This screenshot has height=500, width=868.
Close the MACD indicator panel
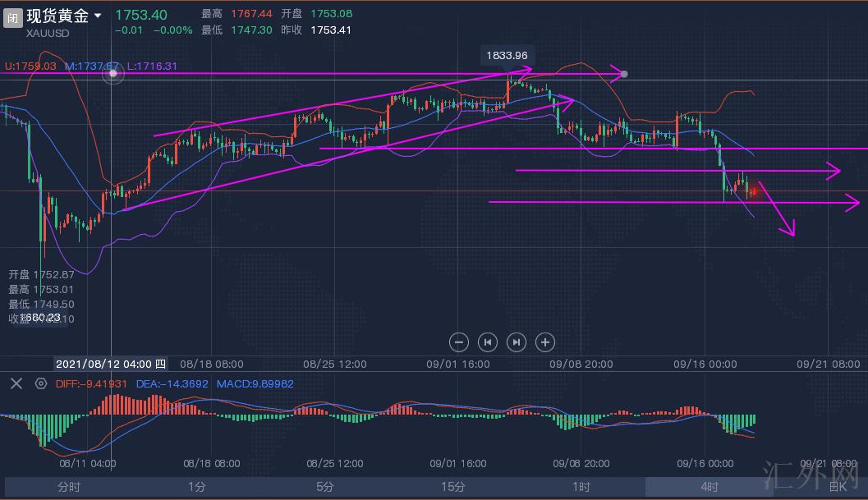pyautogui.click(x=15, y=383)
